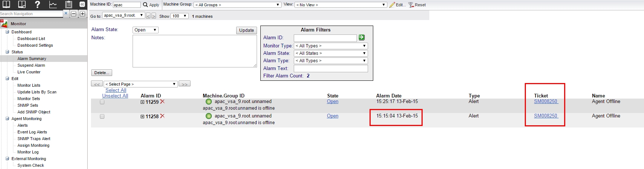Open Suspend Alarm in navigation tree
Viewport: 644px width, 169px height.
(31, 65)
